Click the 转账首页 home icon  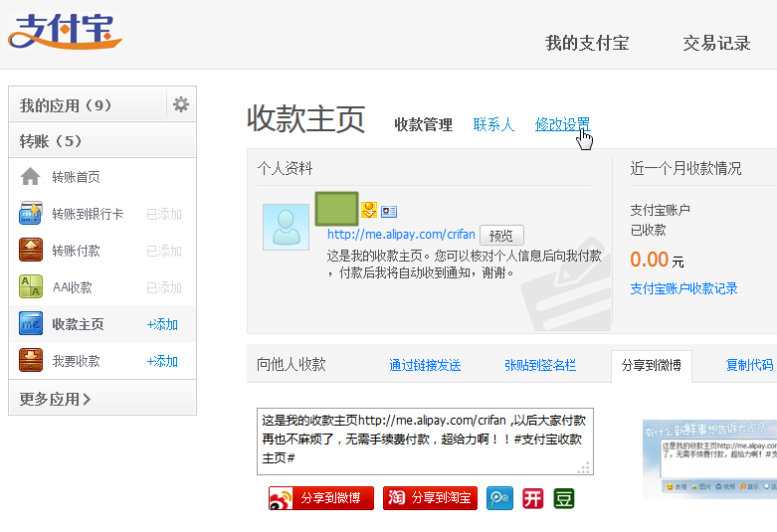30,176
